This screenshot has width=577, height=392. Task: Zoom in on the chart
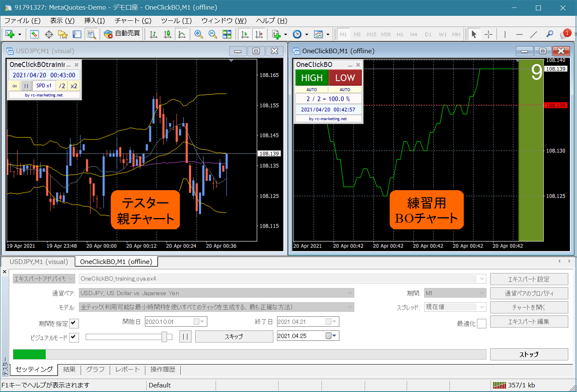[199, 34]
